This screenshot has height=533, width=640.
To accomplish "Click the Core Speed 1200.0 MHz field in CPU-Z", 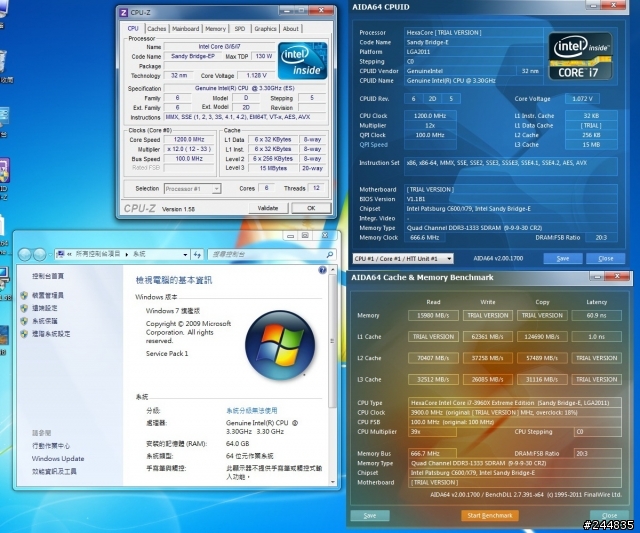I will tap(189, 140).
